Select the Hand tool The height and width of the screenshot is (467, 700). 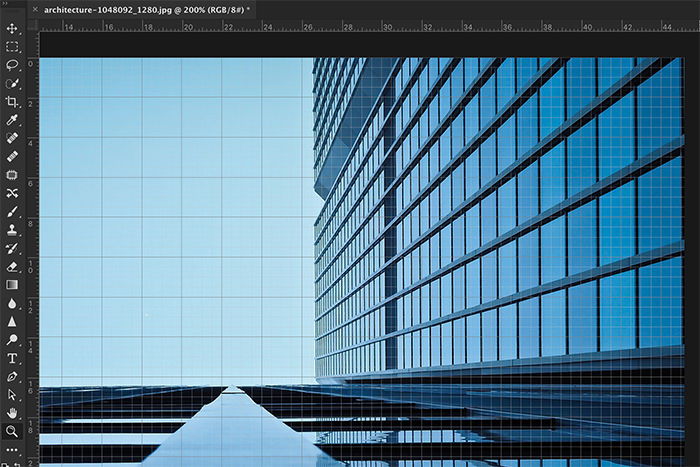pyautogui.click(x=12, y=413)
